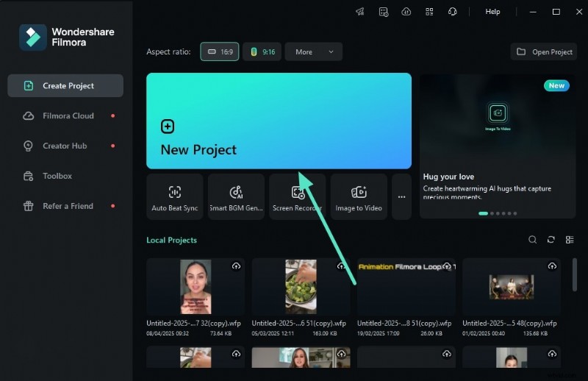The width and height of the screenshot is (588, 381).
Task: Launch Screen Recorder tool
Action: pyautogui.click(x=298, y=196)
